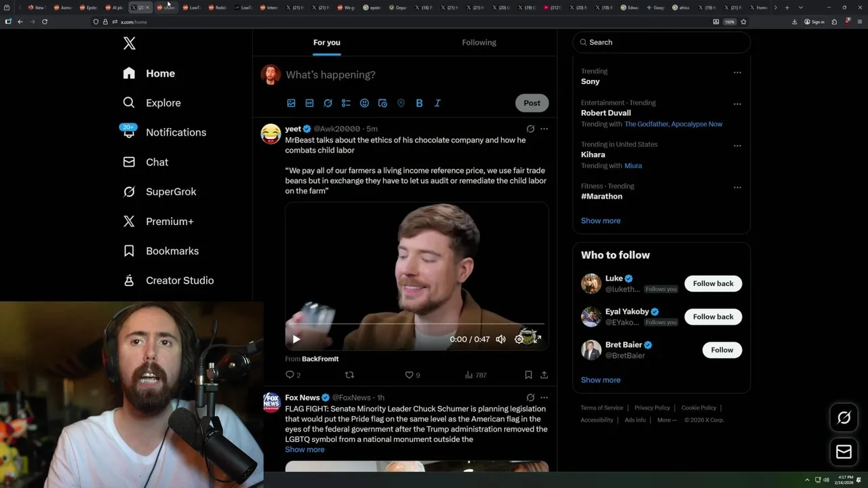The image size is (868, 488).
Task: Open browser downloads icon
Action: pyautogui.click(x=794, y=22)
